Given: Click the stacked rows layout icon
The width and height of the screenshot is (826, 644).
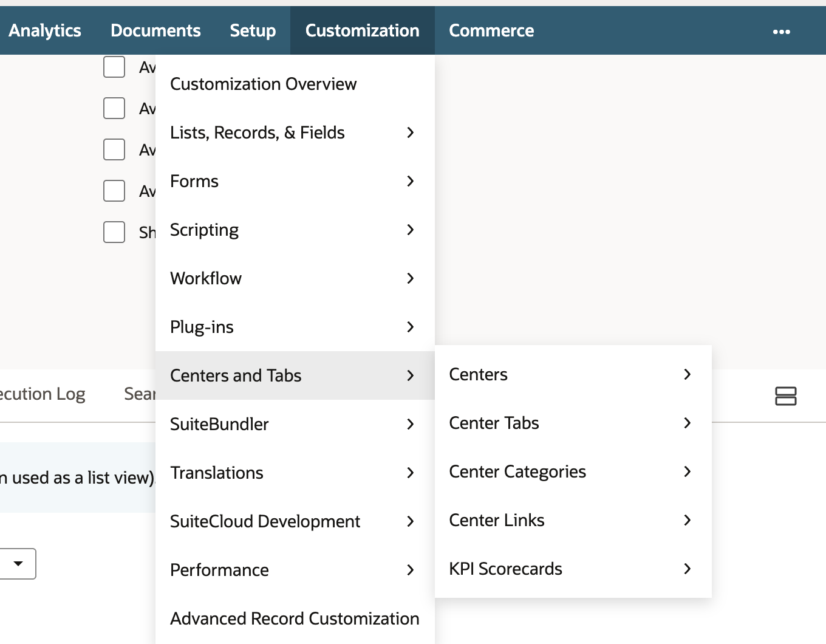Looking at the screenshot, I should click(786, 396).
